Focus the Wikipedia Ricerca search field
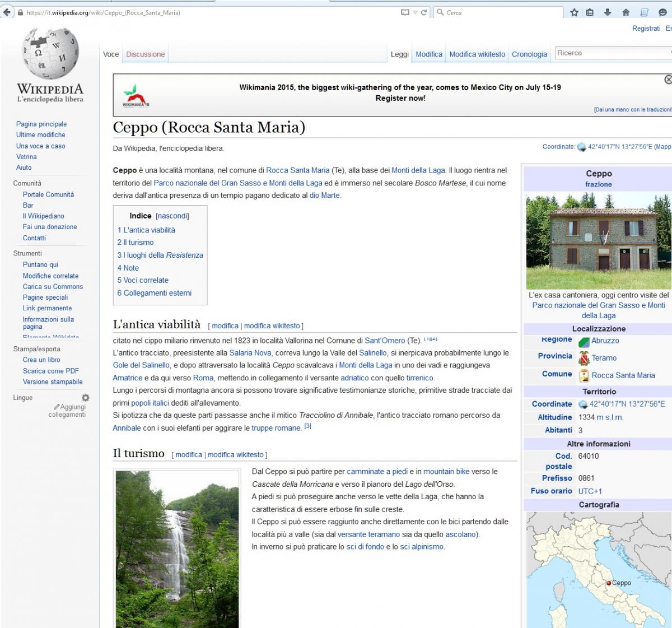This screenshot has width=672, height=628. pos(613,53)
